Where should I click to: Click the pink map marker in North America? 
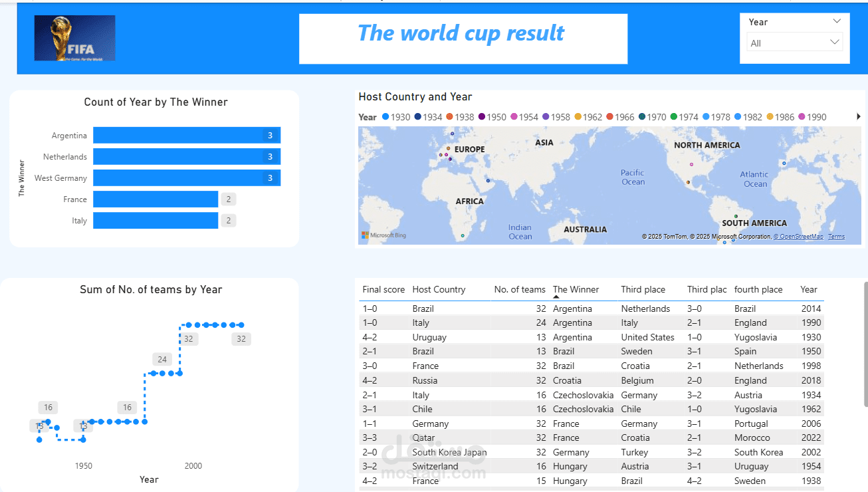691,164
